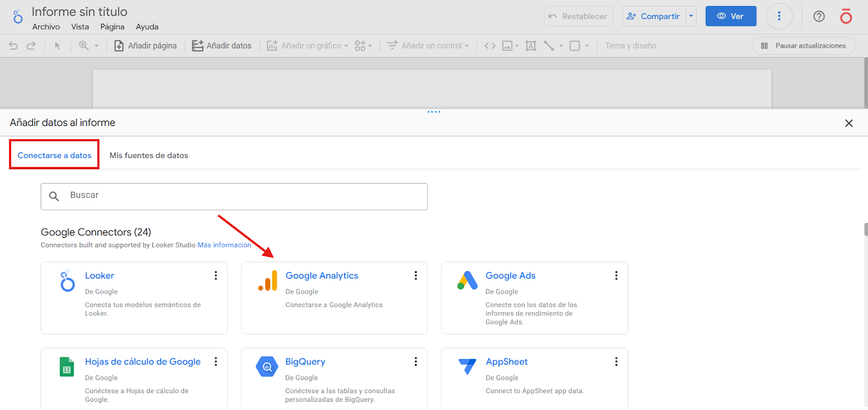Click the Google Ads logo icon
The image size is (868, 410).
(467, 280)
